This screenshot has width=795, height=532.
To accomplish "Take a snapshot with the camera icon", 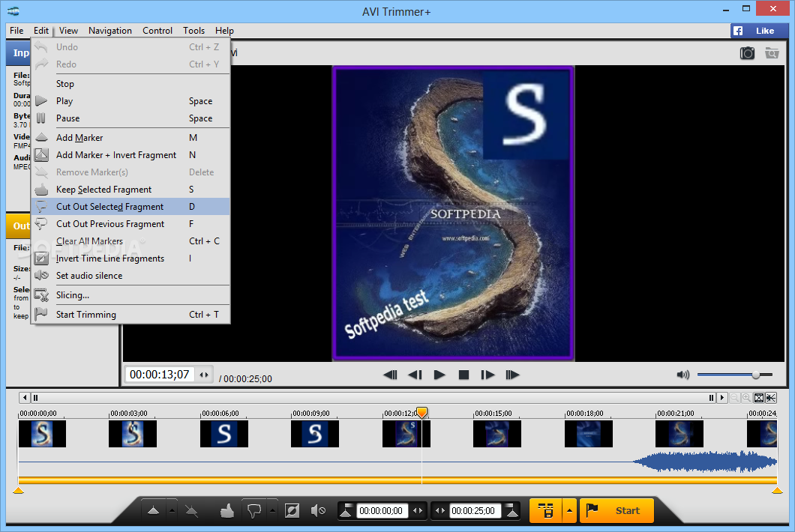I will click(747, 52).
